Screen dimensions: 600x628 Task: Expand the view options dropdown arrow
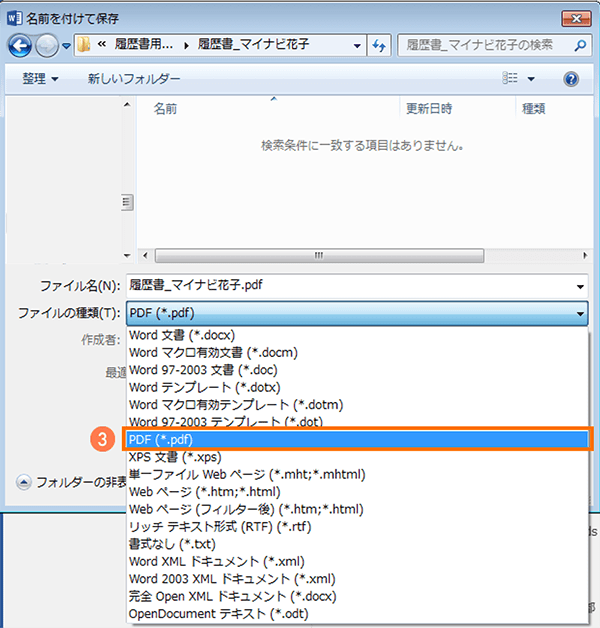(531, 79)
